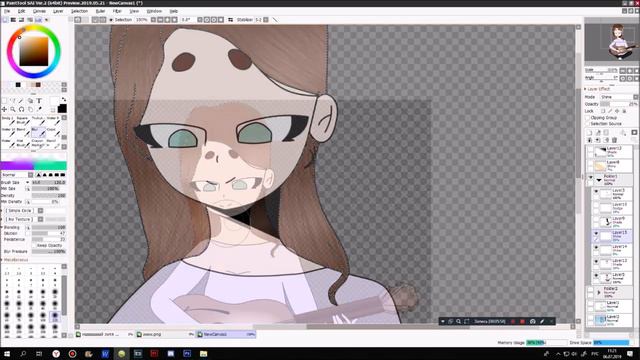640x360 pixels.
Task: Click the navigator preview thumbnail
Action: [612, 42]
